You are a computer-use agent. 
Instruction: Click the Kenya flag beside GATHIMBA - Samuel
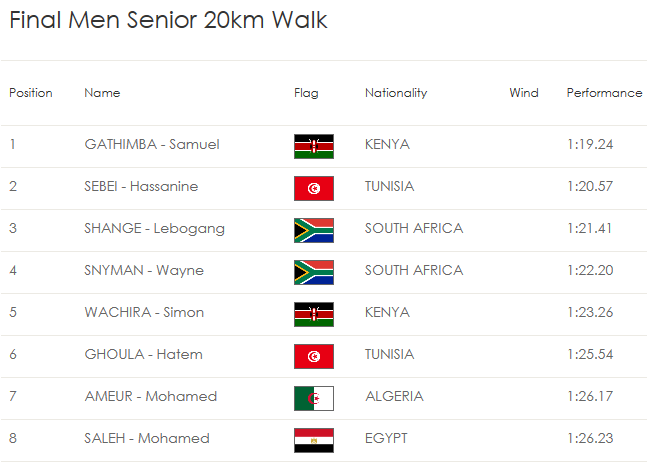click(314, 146)
